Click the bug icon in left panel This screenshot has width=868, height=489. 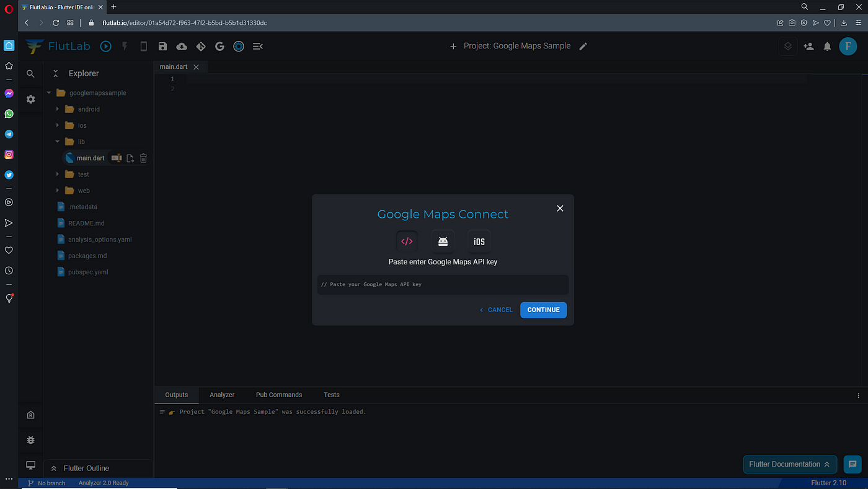point(30,440)
